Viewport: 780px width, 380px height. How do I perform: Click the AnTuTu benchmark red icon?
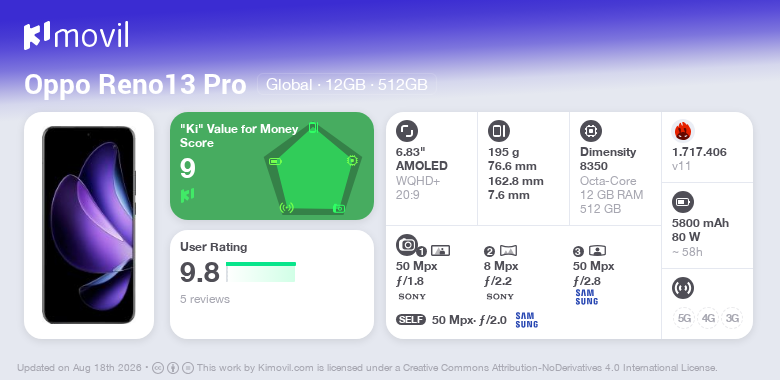683,131
